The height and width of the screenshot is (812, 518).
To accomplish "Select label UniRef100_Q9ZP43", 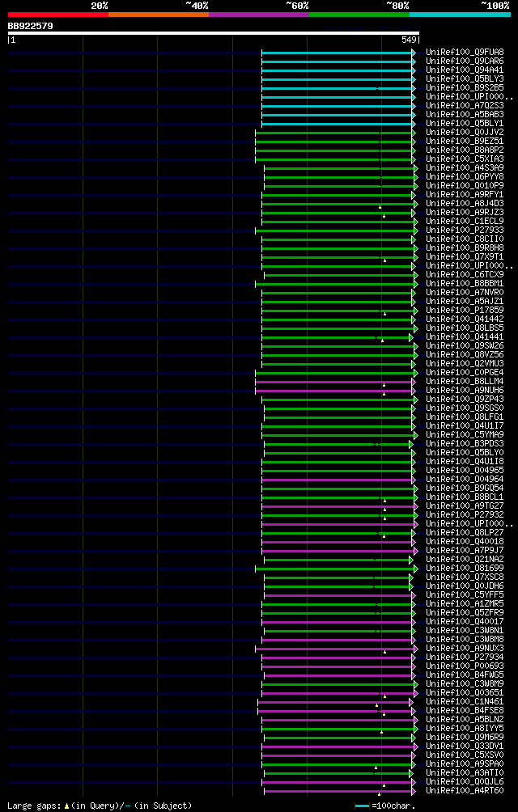I will point(465,399).
